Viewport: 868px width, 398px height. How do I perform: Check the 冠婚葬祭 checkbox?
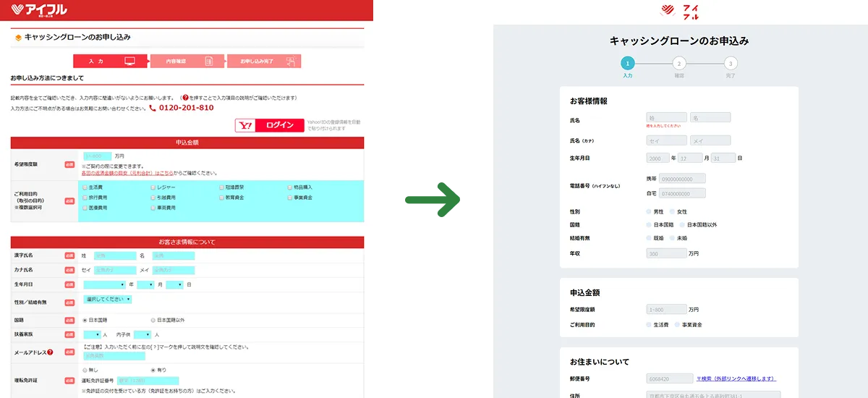221,187
